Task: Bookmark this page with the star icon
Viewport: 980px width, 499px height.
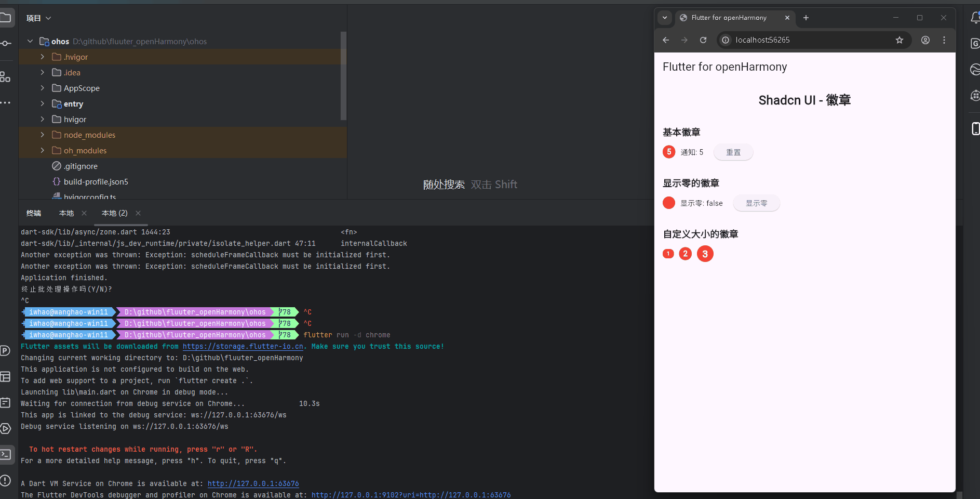Action: 900,40
